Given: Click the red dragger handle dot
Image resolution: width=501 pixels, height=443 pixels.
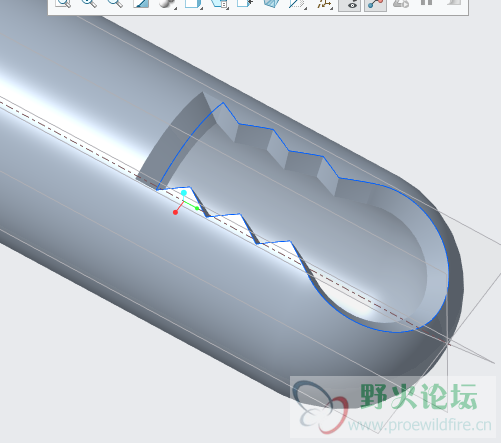Looking at the screenshot, I should pos(175,212).
